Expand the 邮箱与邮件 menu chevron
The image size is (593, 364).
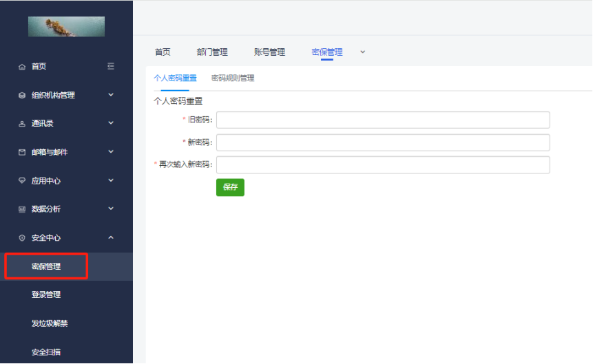(111, 152)
